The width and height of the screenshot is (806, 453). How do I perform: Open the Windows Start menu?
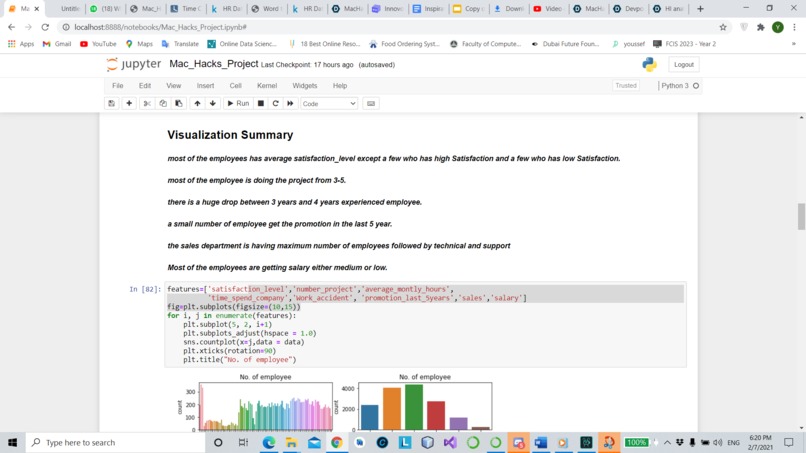(12, 442)
